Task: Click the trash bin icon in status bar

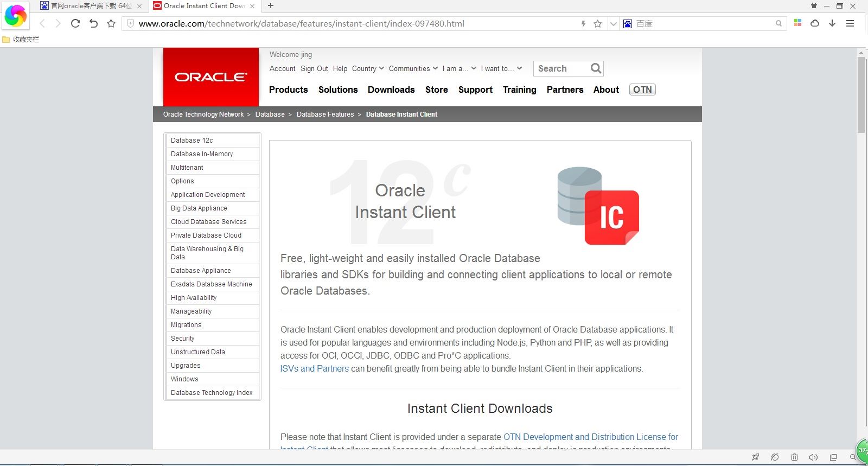Action: (x=794, y=457)
